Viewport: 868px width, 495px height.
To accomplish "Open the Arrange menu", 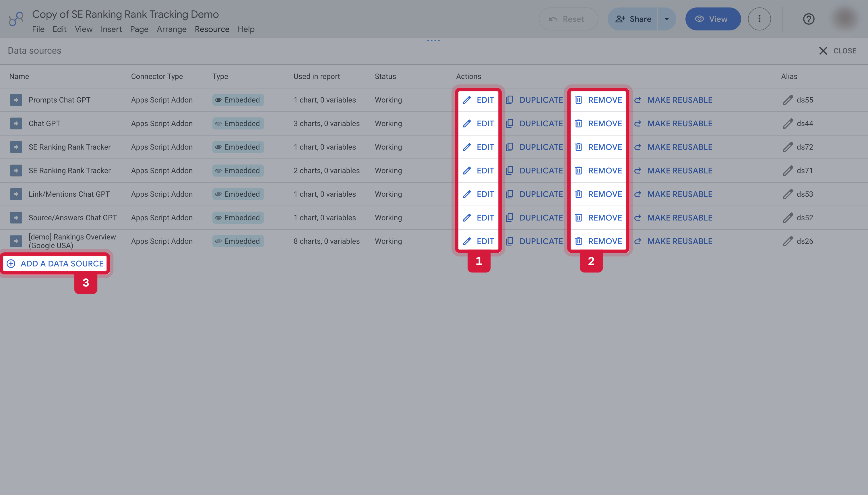I will pyautogui.click(x=172, y=29).
